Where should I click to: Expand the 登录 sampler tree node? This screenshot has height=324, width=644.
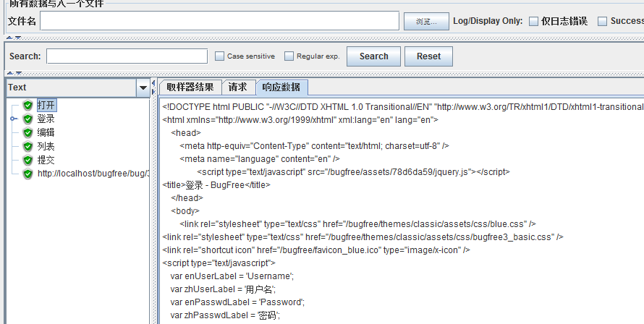pos(14,119)
